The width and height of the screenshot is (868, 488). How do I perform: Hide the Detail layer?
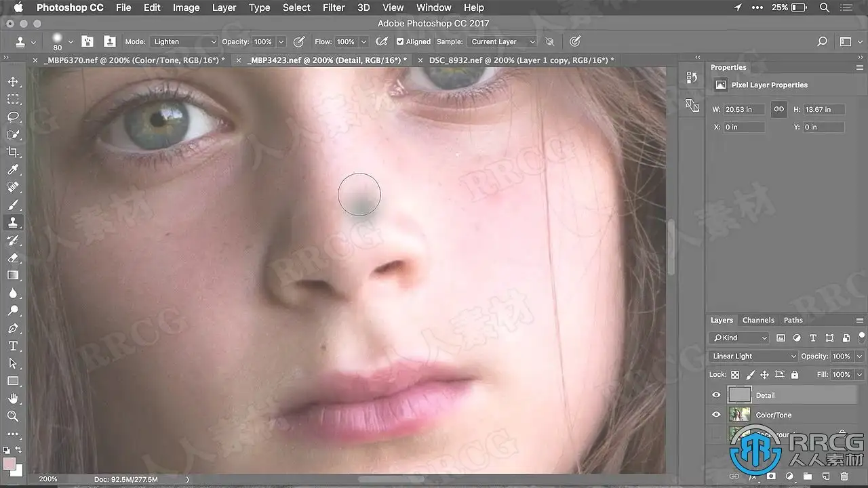pos(716,395)
